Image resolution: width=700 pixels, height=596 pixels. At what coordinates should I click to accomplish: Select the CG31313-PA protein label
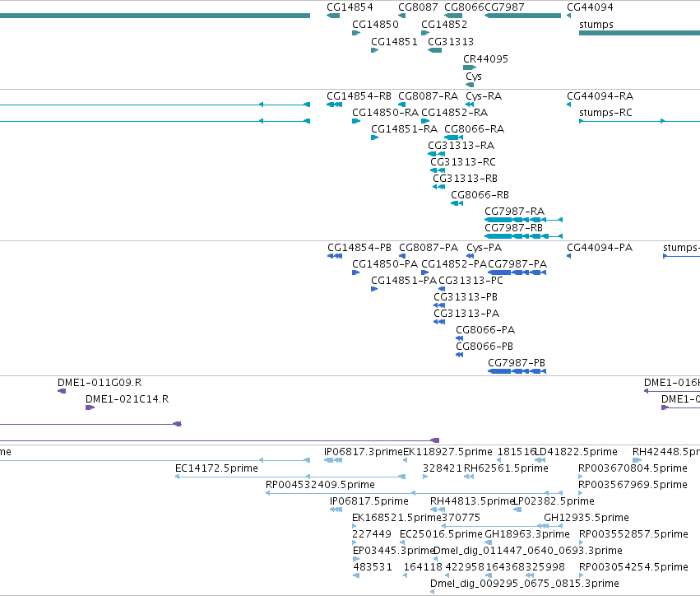tap(466, 314)
